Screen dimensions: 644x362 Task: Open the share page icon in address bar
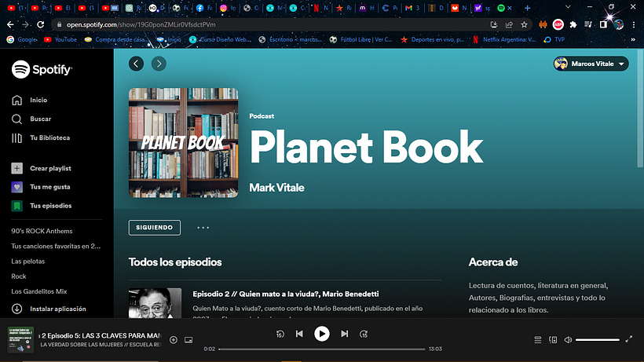(509, 24)
